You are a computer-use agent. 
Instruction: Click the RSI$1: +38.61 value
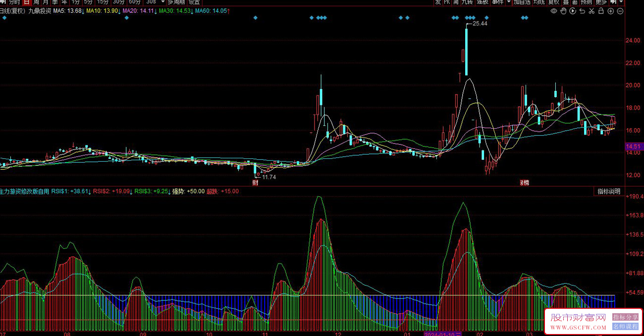tap(71, 191)
